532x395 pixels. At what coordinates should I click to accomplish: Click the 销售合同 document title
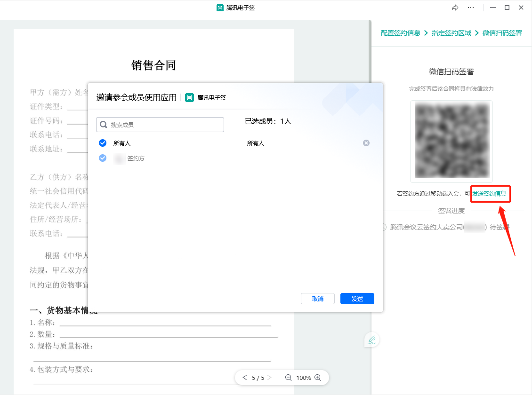click(153, 65)
